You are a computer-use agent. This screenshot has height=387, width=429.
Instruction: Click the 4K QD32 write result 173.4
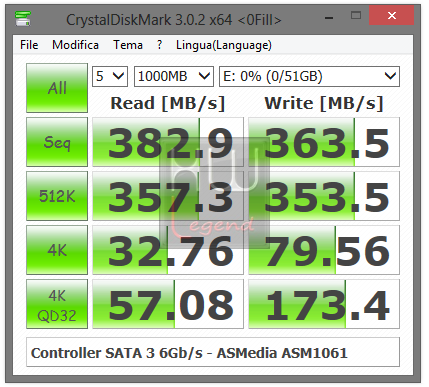click(x=324, y=304)
